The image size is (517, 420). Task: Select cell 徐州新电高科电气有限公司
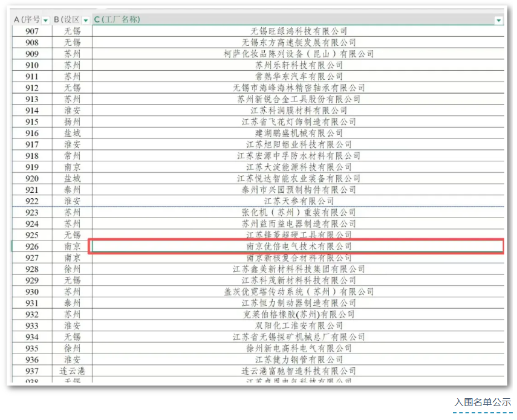click(298, 349)
